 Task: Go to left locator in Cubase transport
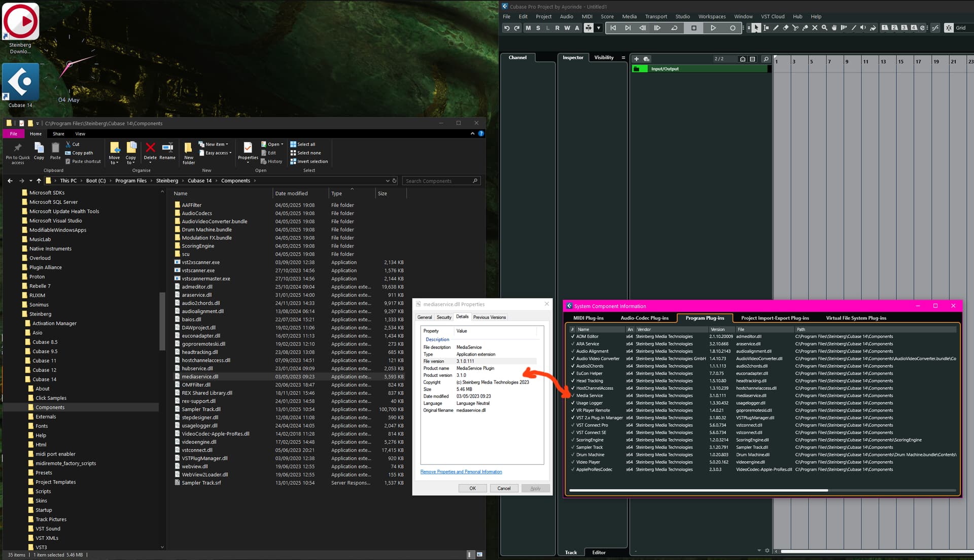click(x=613, y=28)
